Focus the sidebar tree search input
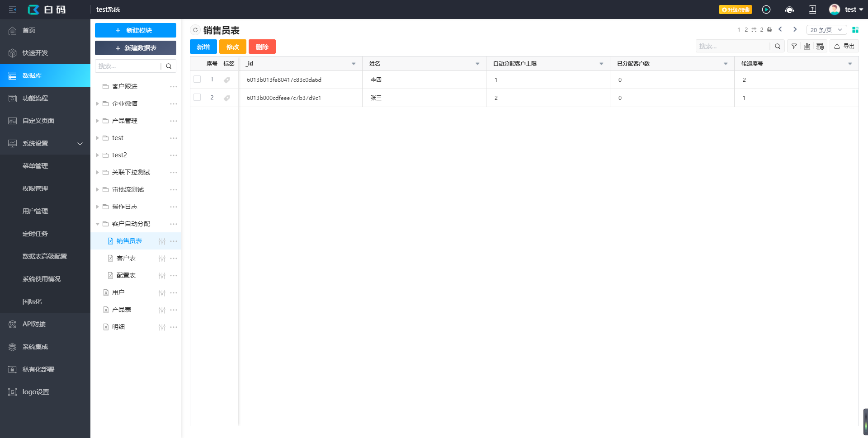This screenshot has width=868, height=438. [x=128, y=66]
